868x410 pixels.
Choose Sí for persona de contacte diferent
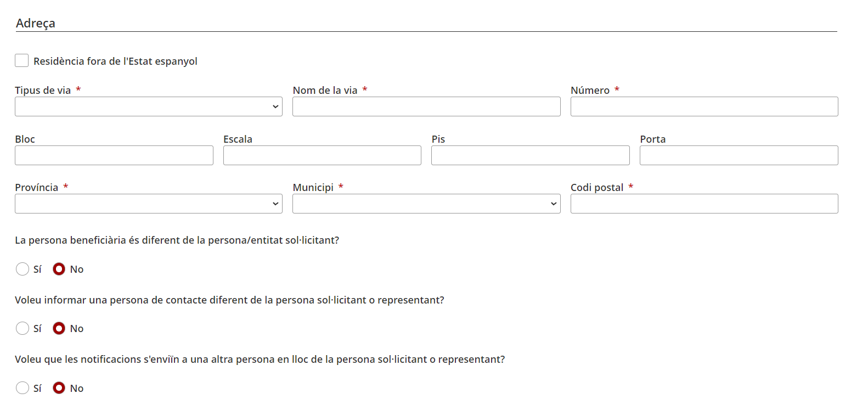tap(22, 328)
